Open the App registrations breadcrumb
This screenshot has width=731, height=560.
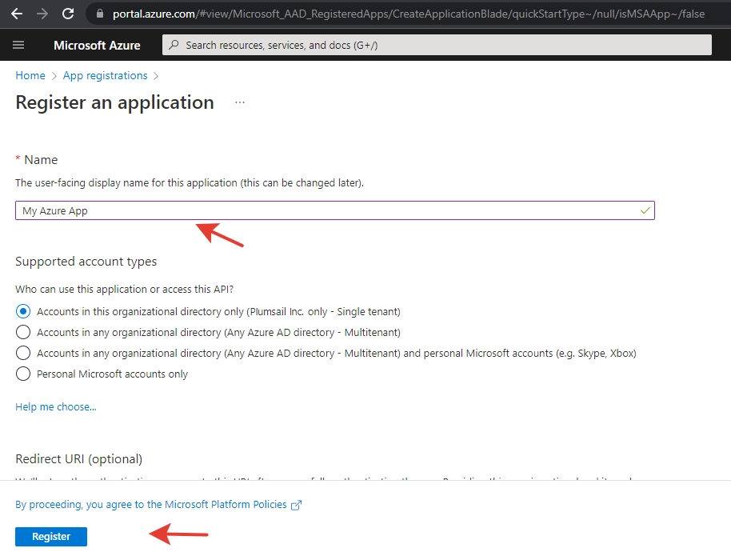pos(105,75)
